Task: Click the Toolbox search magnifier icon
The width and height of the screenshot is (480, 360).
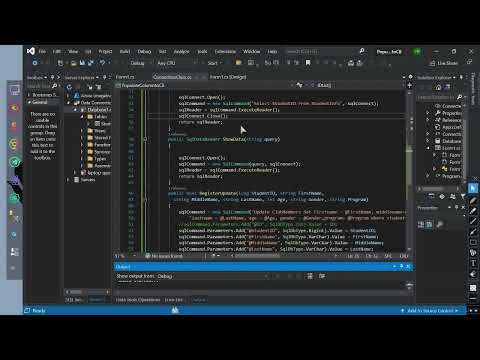Action: point(55,86)
